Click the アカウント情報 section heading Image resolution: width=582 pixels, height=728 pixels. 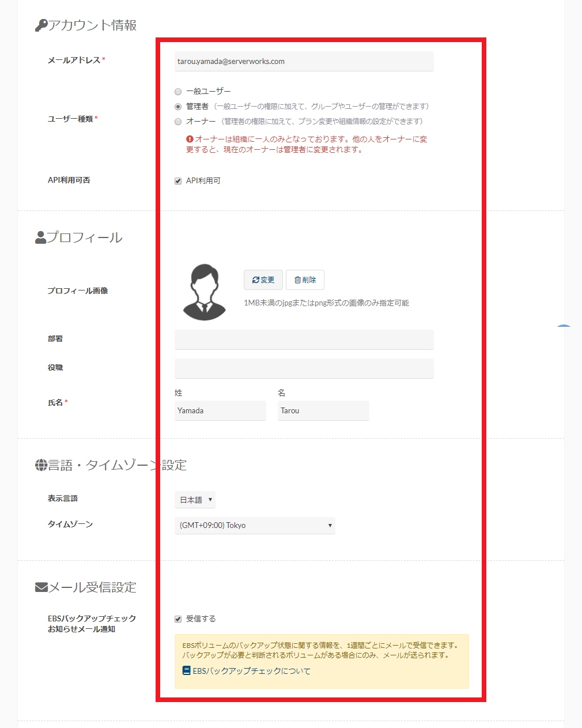[x=92, y=25]
